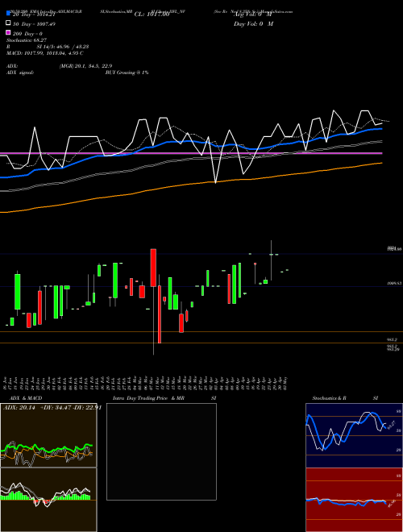Click the BUY Growing @ 1% signal text

coord(127,73)
